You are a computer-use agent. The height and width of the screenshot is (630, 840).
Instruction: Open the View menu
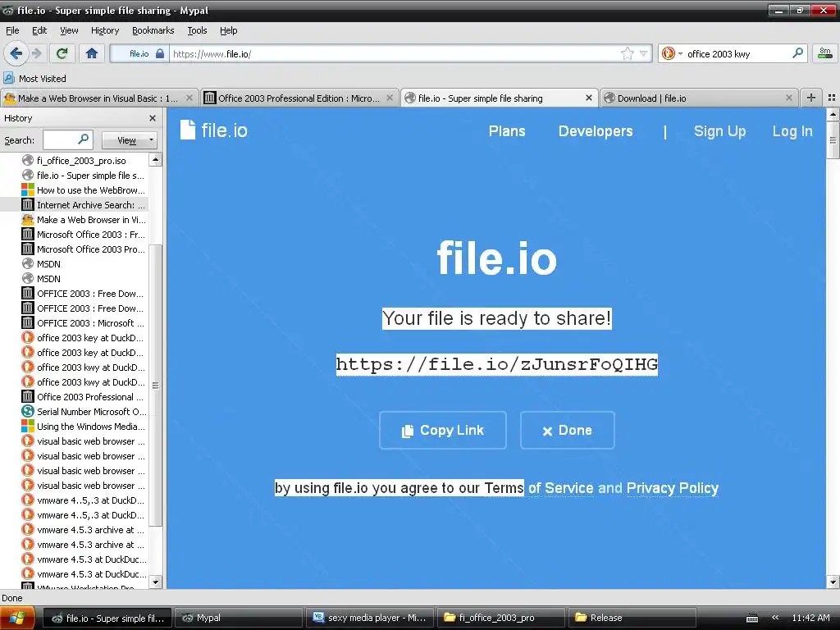[69, 30]
